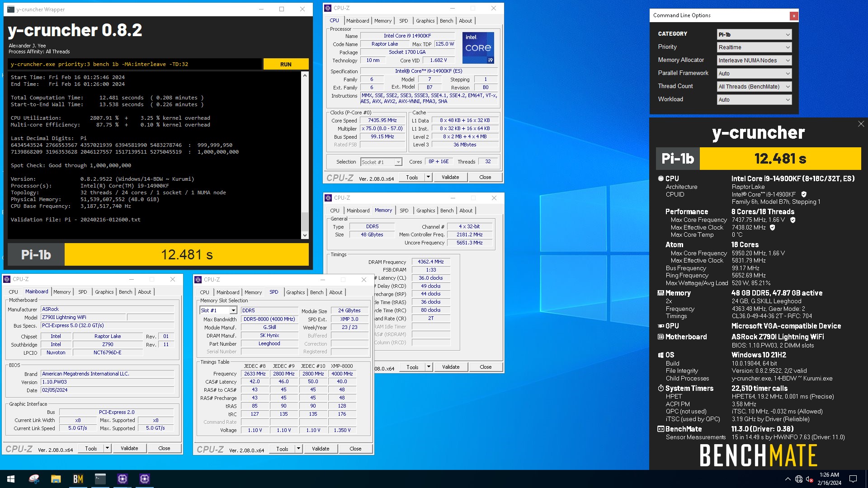This screenshot has height=488, width=868.
Task: Click the shield beside Max Effective Clock
Action: point(772,228)
